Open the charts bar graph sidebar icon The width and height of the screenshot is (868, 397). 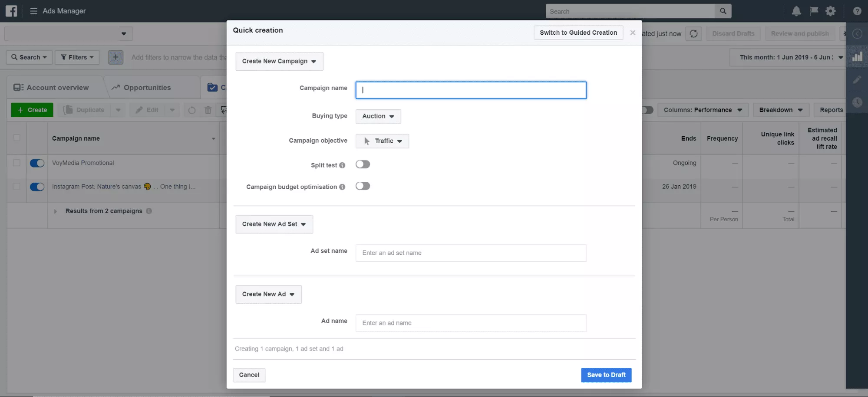pyautogui.click(x=857, y=57)
